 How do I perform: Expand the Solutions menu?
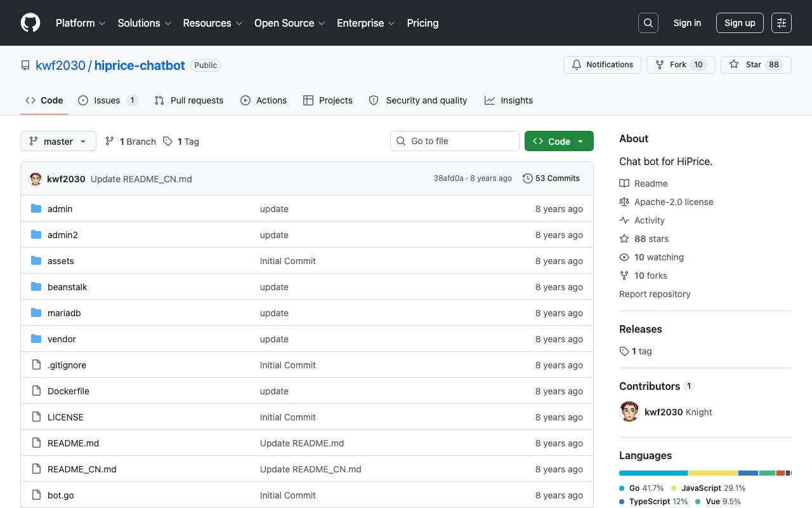[x=145, y=23]
